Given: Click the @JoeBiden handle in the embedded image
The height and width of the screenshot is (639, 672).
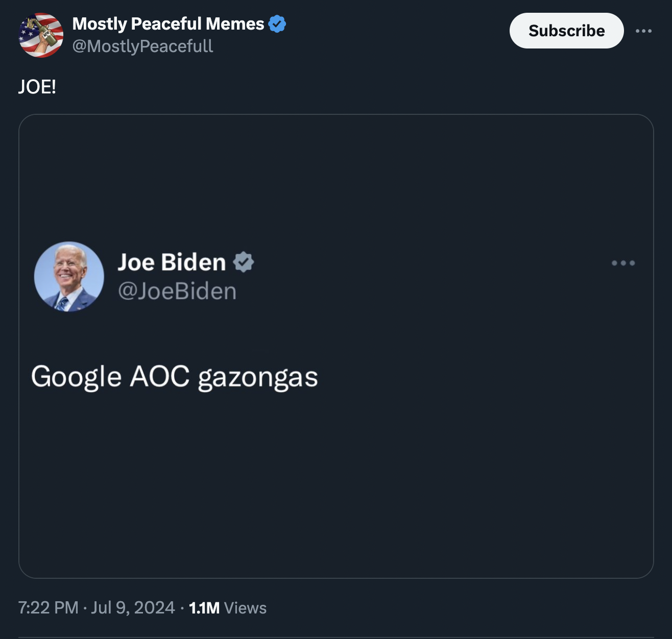Looking at the screenshot, I should click(177, 291).
